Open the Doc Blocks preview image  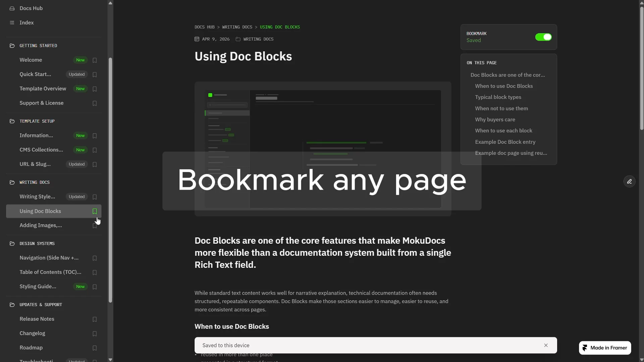323,149
